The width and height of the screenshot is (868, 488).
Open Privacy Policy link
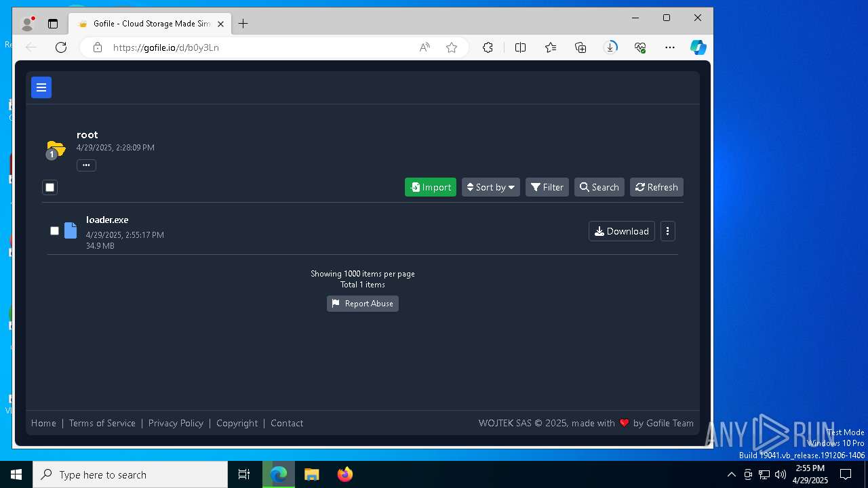[176, 423]
